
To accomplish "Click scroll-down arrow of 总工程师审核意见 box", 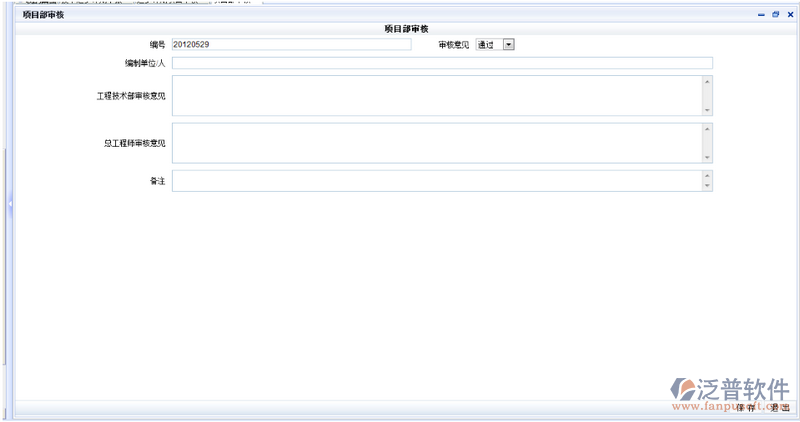I will pyautogui.click(x=707, y=157).
